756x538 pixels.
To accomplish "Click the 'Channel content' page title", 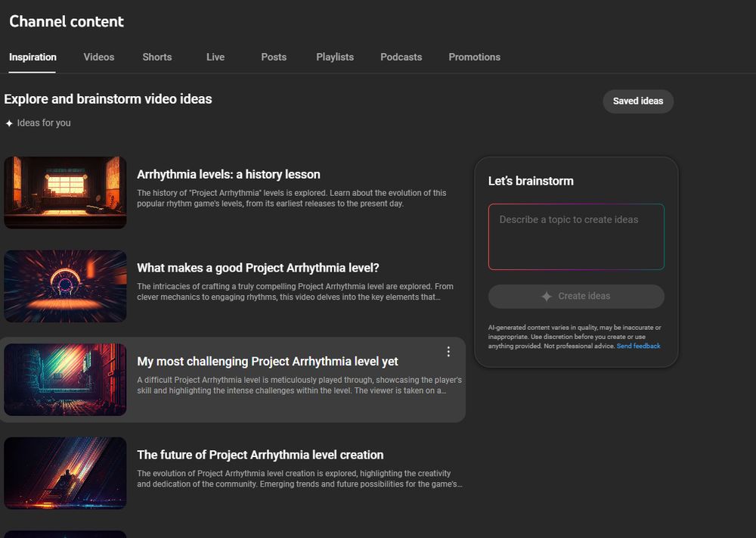I will click(x=67, y=21).
